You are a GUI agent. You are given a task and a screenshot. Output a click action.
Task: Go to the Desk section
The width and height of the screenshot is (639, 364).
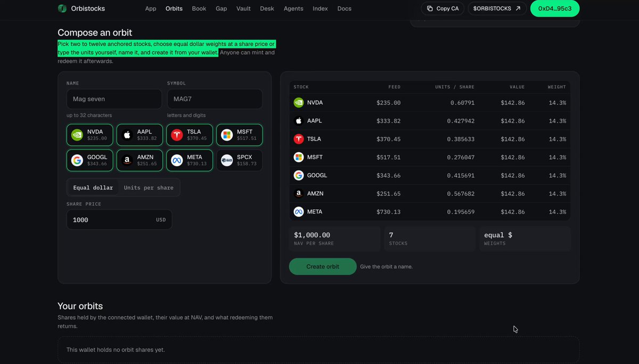click(x=267, y=9)
